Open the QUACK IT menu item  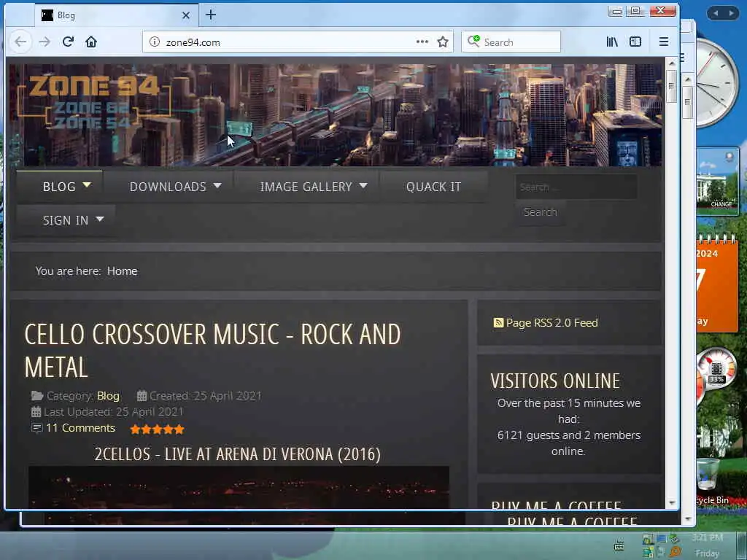tap(433, 187)
